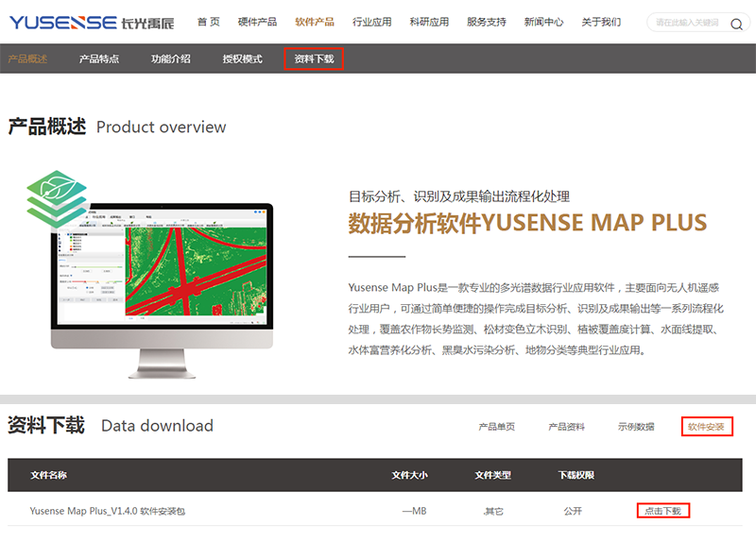
Task: Go to 行业应用 in the navigation
Action: point(371,22)
